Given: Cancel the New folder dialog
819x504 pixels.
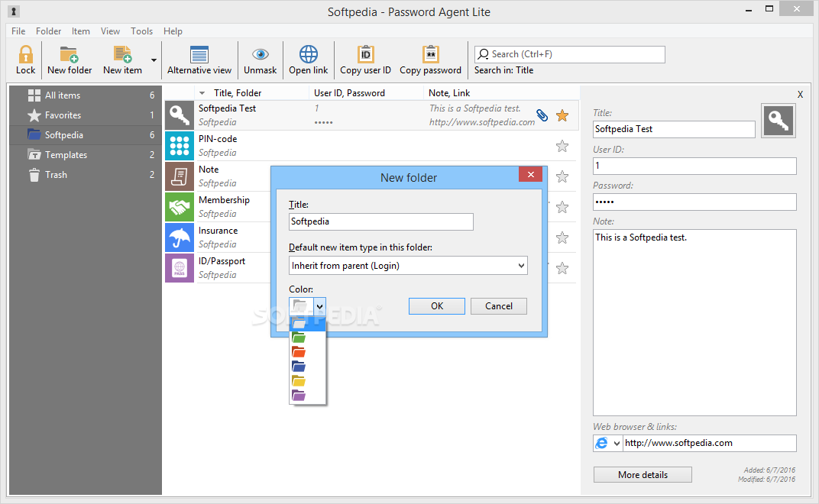Looking at the screenshot, I should (498, 306).
